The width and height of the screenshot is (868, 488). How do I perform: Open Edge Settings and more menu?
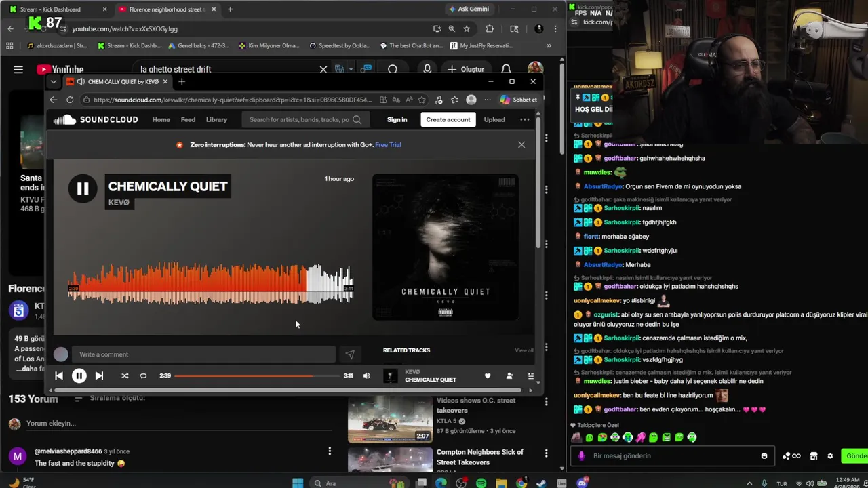[x=488, y=100]
